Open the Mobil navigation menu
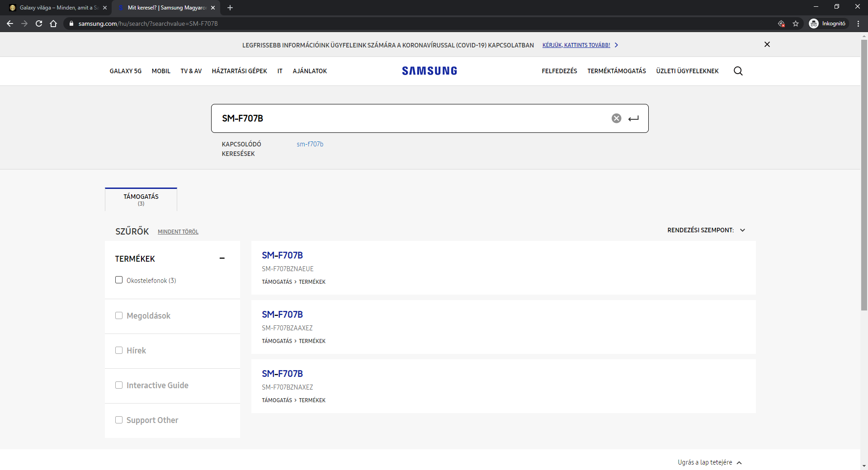This screenshot has width=868, height=470. click(x=161, y=71)
